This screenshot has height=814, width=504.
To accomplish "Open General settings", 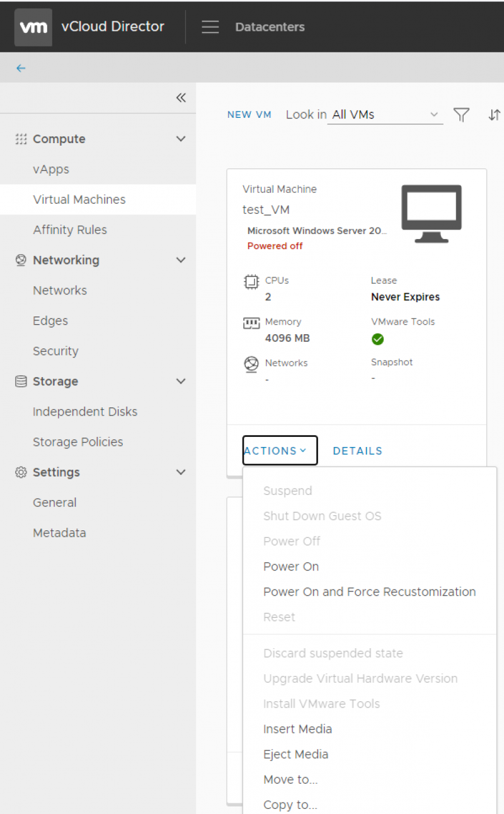I will [55, 502].
